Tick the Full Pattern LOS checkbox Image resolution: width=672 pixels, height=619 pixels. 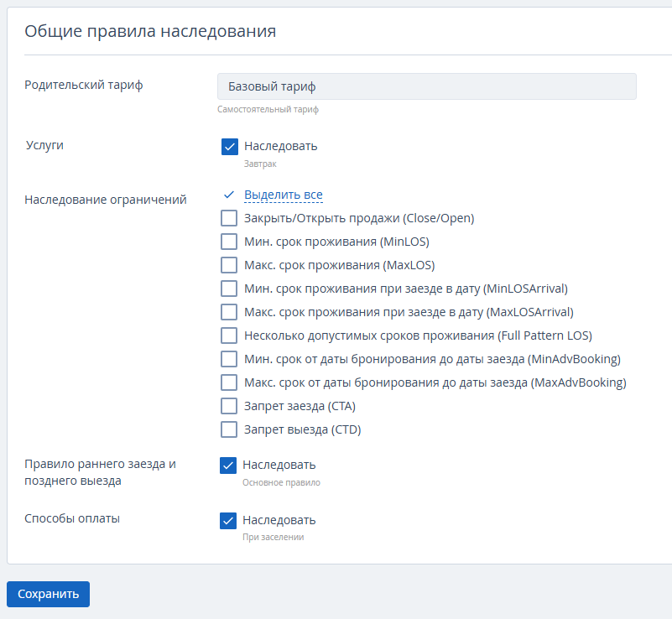(x=229, y=336)
